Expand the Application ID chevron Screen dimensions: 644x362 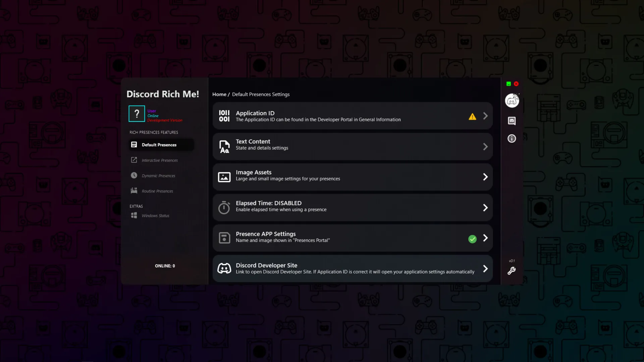485,116
